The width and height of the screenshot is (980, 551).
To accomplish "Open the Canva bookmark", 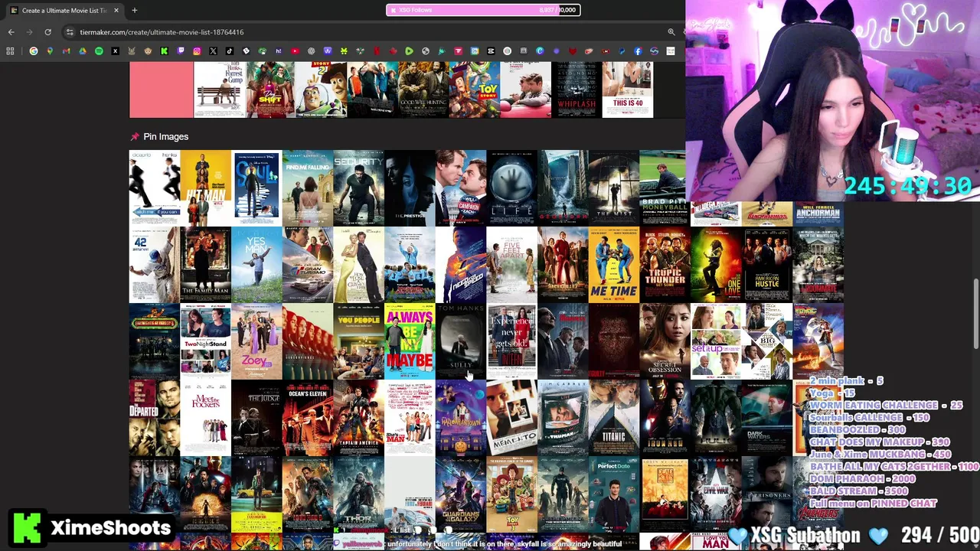I will pyautogui.click(x=540, y=51).
